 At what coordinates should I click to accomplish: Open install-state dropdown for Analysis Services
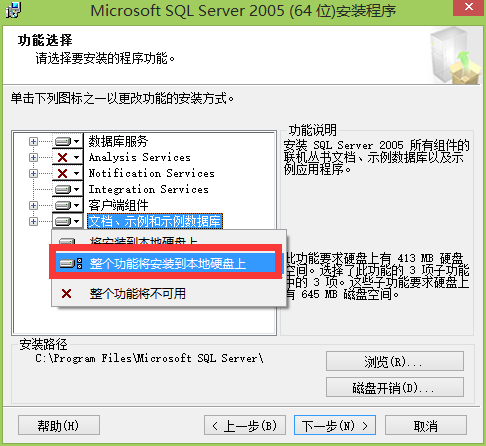(68, 157)
